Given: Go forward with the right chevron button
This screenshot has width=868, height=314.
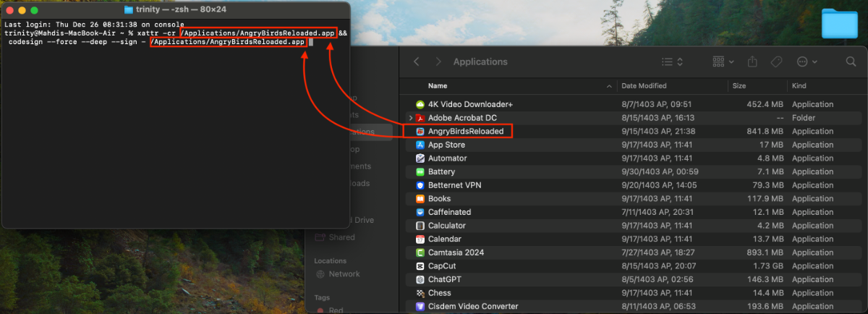Looking at the screenshot, I should (438, 62).
